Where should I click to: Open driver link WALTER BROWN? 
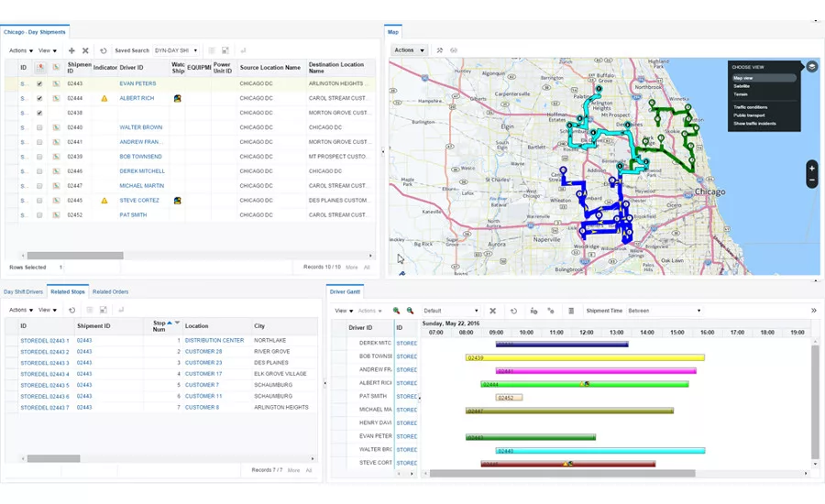[x=141, y=127]
